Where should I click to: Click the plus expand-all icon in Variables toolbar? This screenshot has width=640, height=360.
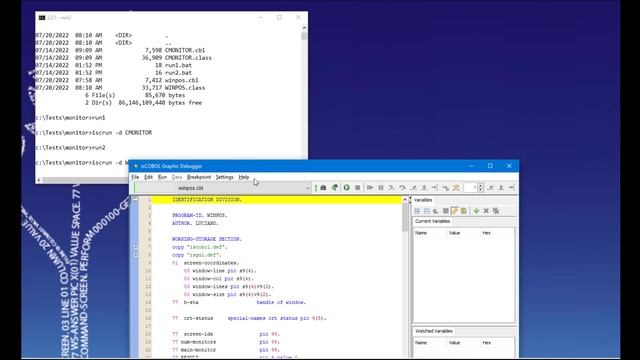[417, 211]
